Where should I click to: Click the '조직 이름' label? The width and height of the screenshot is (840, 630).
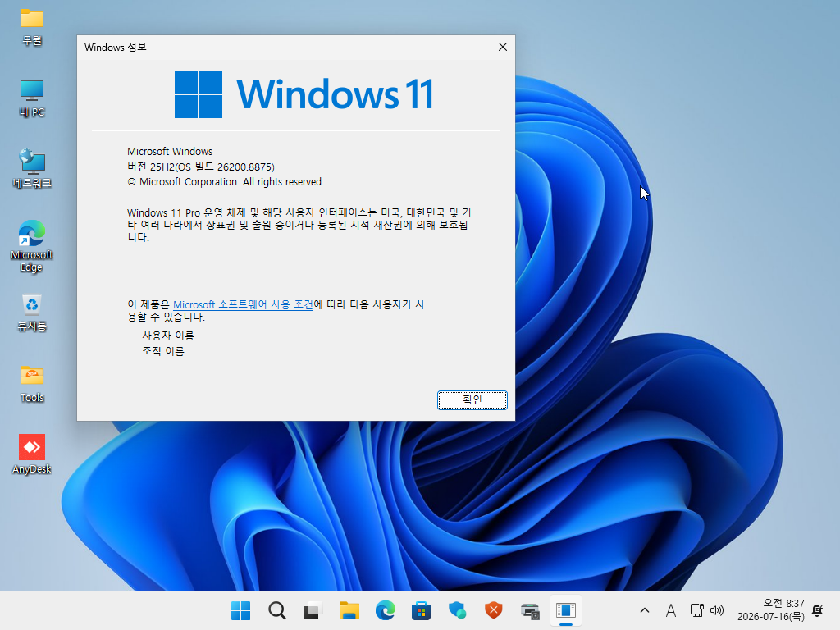(163, 351)
